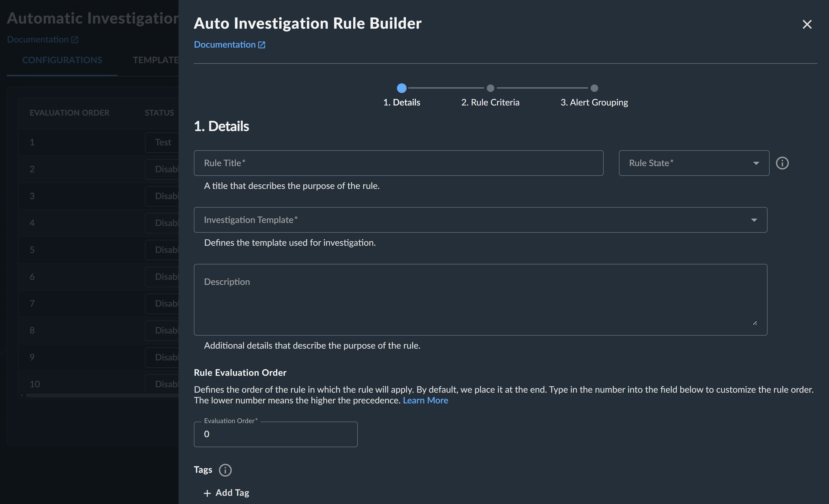
Task: Click helper text 'Defines the template used for investigation'
Action: click(290, 242)
